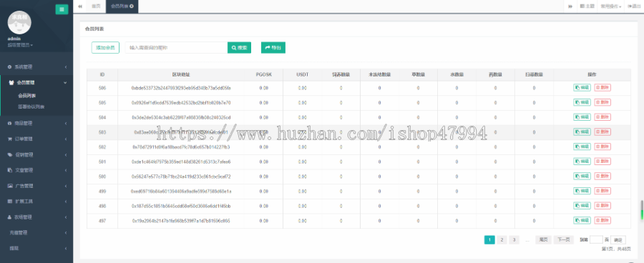Jump to the last page with 尾页
Screen dimensions: 644x263
coord(543,240)
